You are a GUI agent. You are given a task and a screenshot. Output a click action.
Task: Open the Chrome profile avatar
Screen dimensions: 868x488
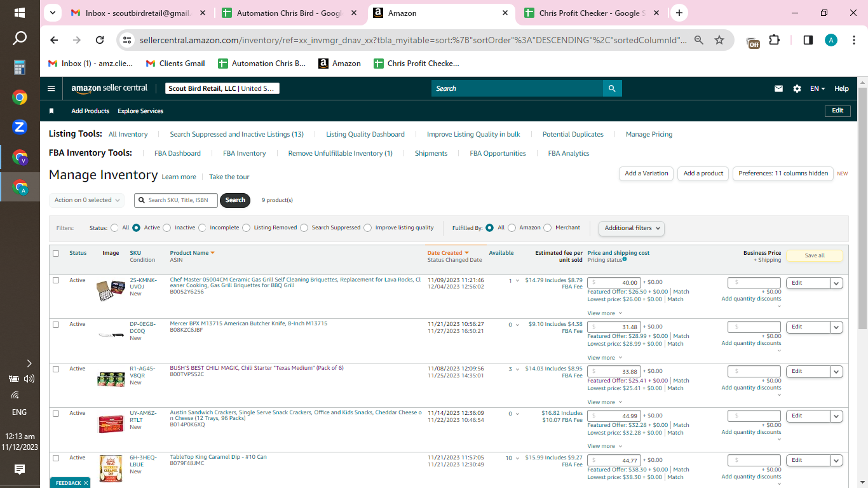[x=831, y=40]
